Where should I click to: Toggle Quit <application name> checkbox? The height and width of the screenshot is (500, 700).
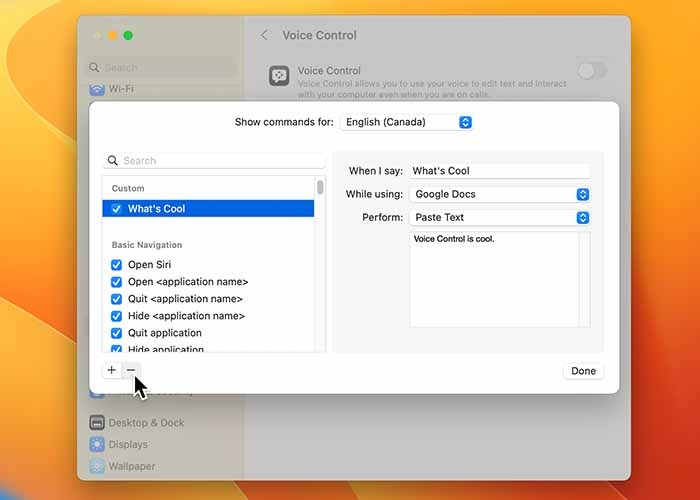117,299
